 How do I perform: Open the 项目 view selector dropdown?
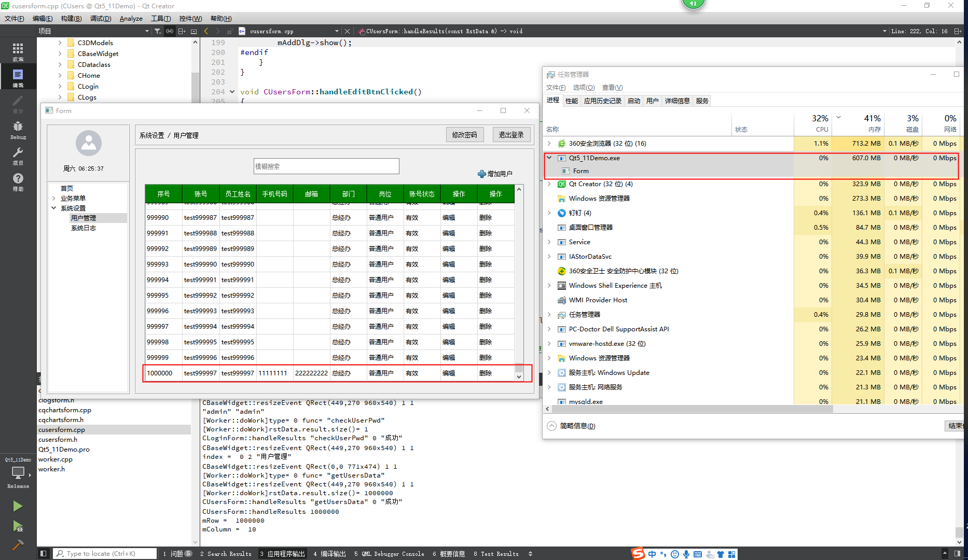click(147, 31)
